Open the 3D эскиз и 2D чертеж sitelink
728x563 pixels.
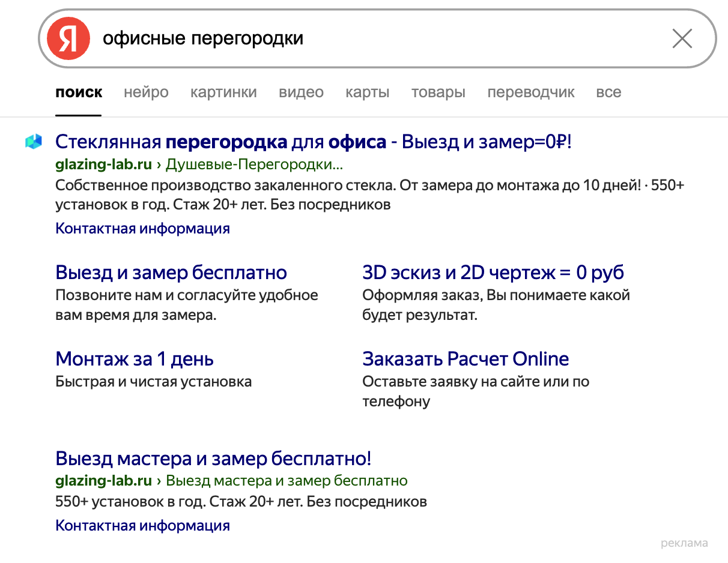493,272
